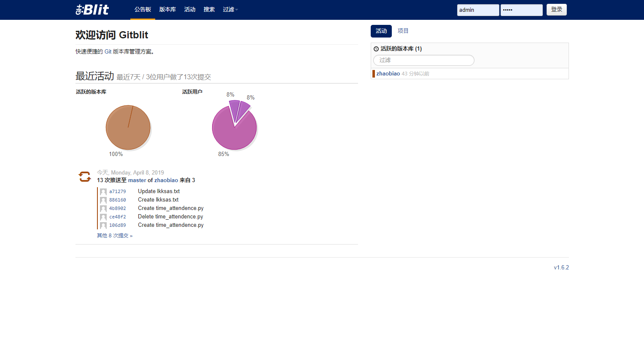Click the 过滤 repository filter box
Viewport: 644px width, 363px height.
(x=424, y=60)
